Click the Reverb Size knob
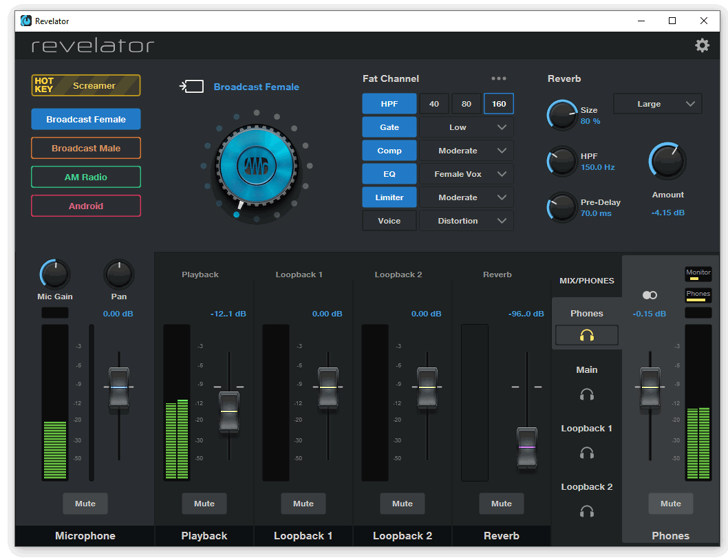The height and width of the screenshot is (560, 728). pyautogui.click(x=561, y=115)
